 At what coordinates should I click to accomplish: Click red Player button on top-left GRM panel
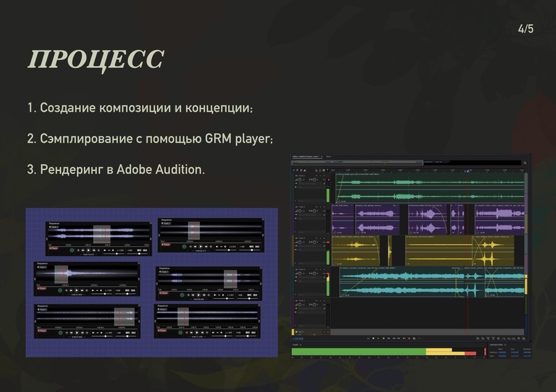[x=54, y=248]
